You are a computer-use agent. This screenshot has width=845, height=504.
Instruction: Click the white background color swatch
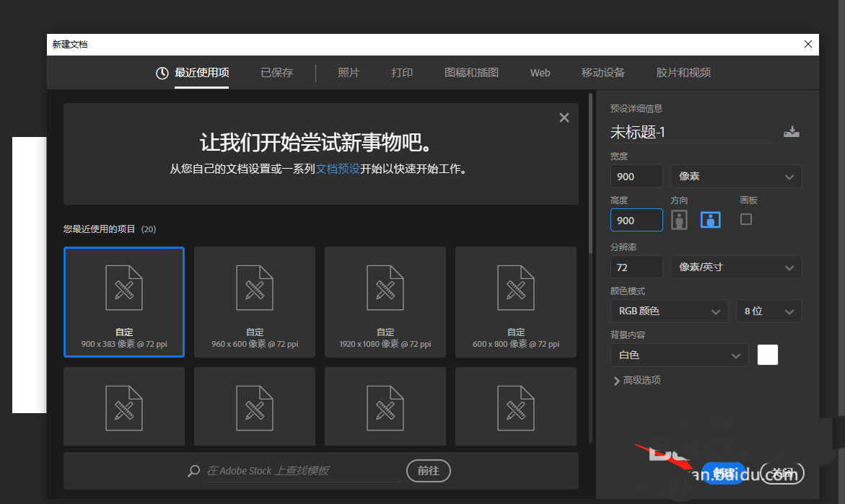[x=768, y=355]
